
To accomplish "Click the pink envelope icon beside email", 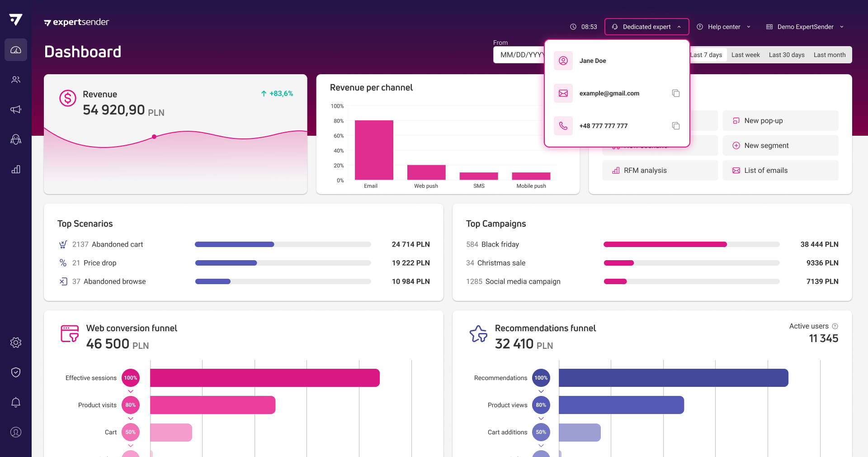I will point(563,93).
